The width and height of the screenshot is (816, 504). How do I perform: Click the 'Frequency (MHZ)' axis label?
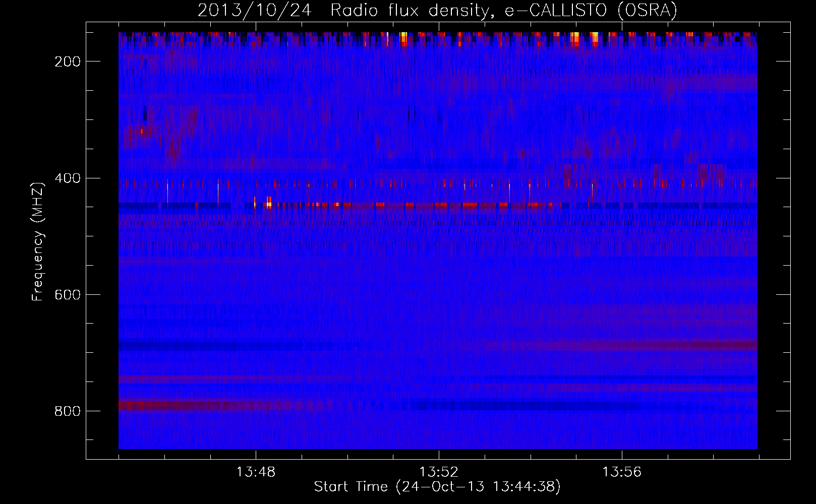(38, 242)
